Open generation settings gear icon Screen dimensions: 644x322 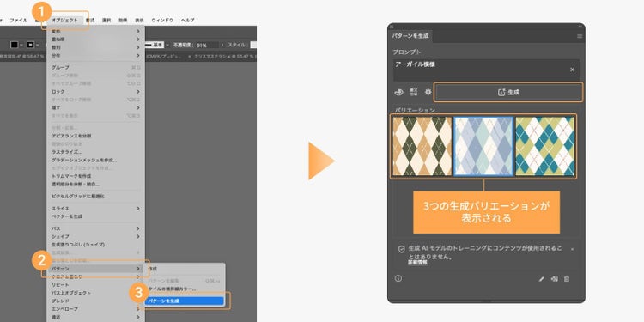point(428,93)
